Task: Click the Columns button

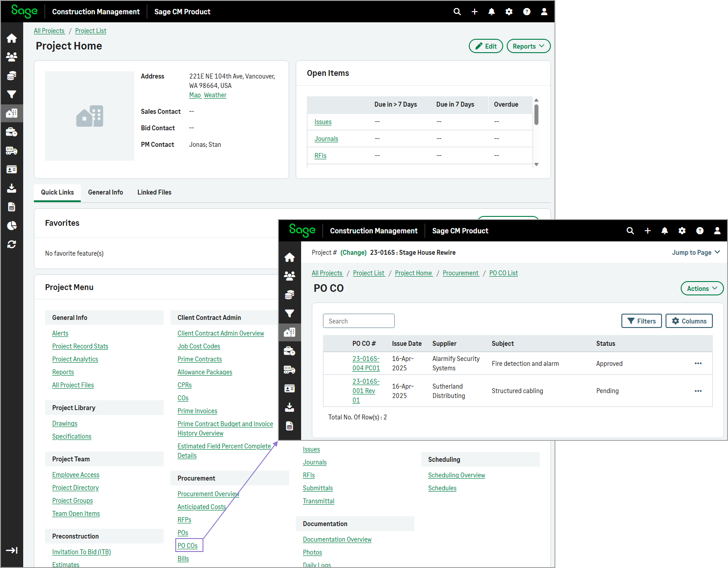Action: click(x=689, y=321)
